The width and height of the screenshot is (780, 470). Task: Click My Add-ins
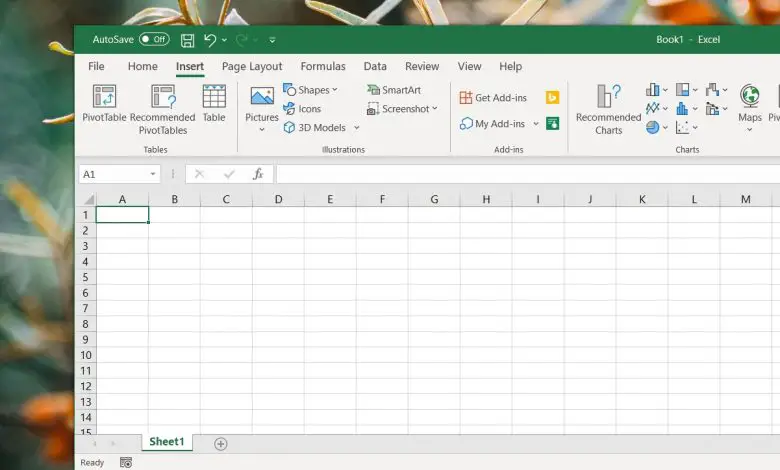tap(492, 123)
